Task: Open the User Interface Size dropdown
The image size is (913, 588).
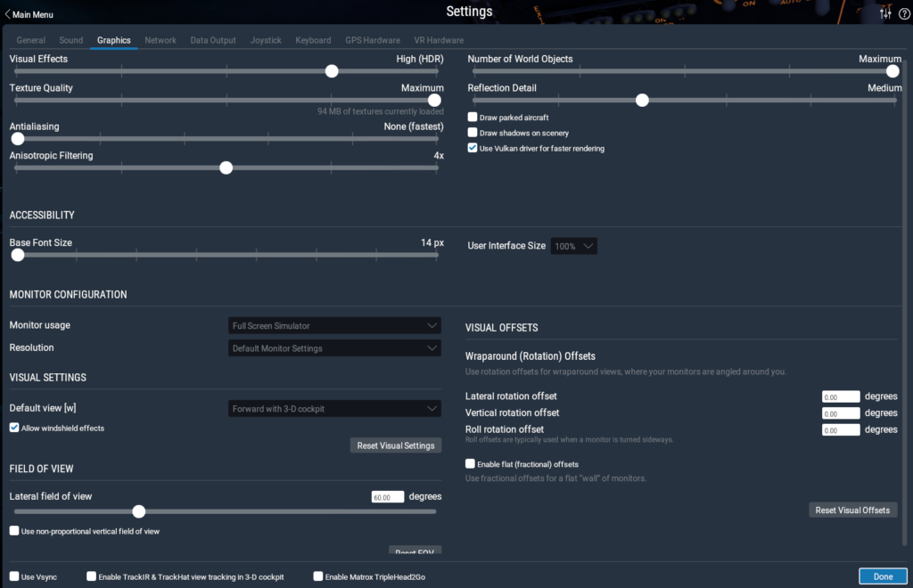Action: click(573, 246)
